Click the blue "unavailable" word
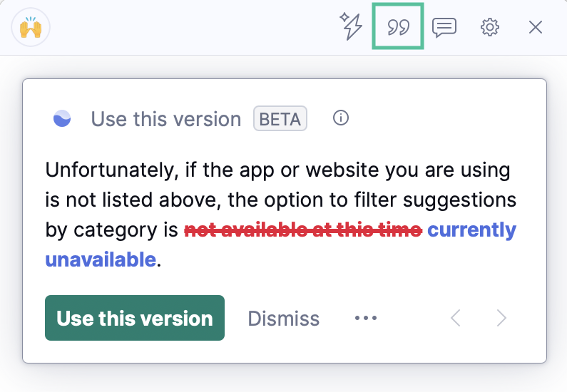The image size is (567, 392). point(100,259)
